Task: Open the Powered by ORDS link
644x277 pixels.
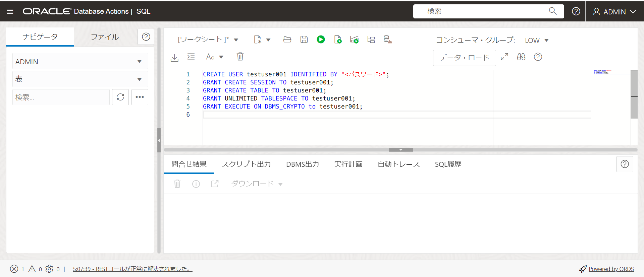Action: (x=611, y=269)
